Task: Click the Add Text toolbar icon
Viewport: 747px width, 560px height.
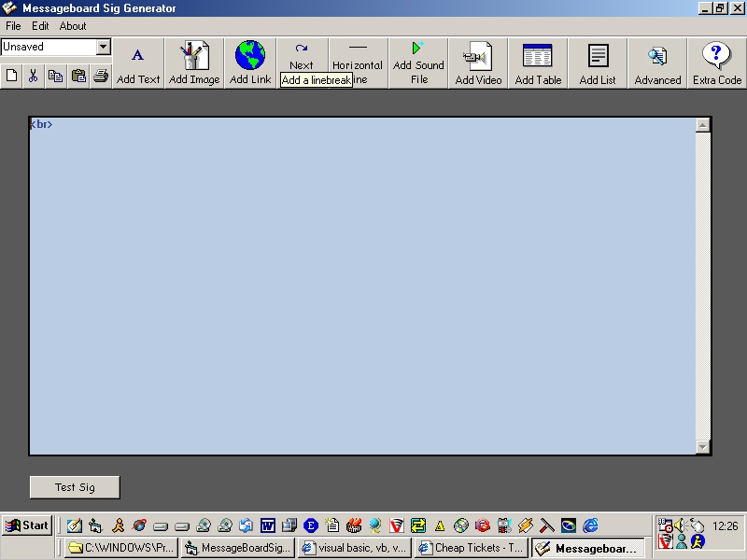Action: (138, 56)
